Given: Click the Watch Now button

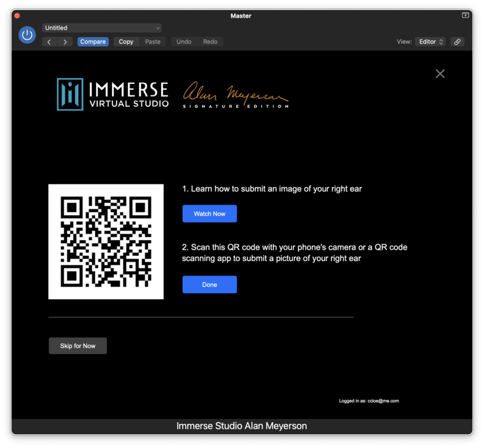Looking at the screenshot, I should tap(209, 213).
